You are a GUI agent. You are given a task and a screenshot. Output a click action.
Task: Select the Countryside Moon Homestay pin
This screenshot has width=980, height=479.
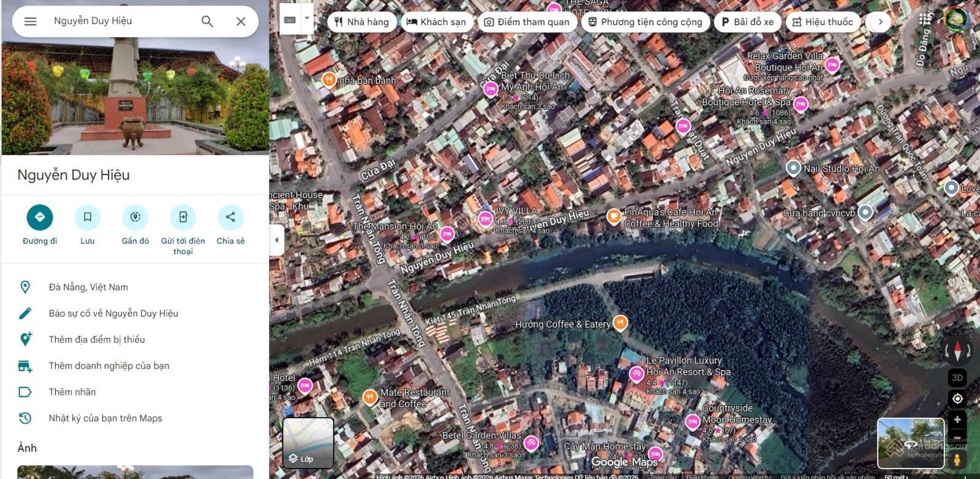point(692,421)
